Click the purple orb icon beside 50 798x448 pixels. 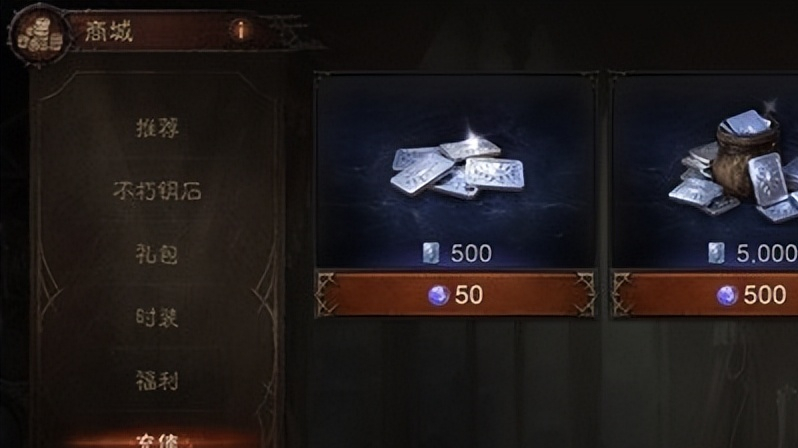pyautogui.click(x=438, y=295)
